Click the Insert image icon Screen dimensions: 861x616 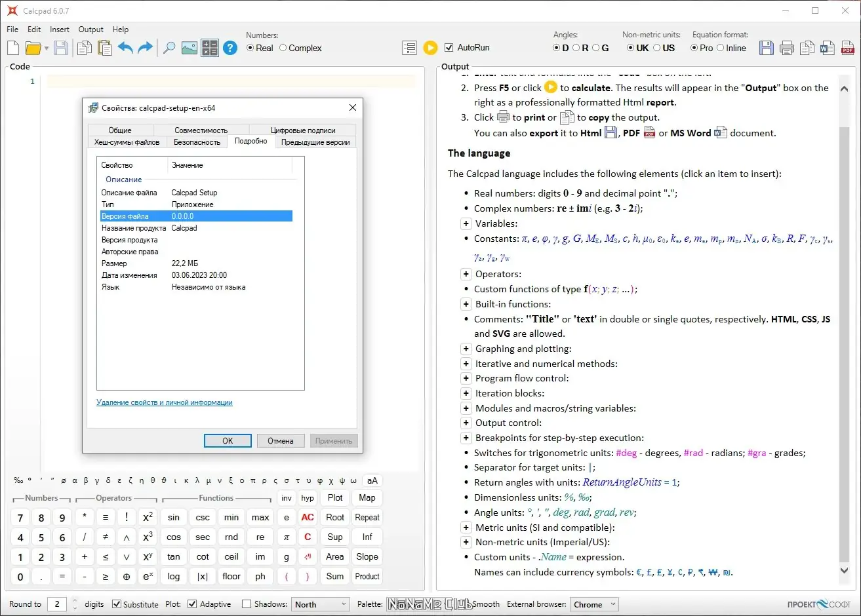(190, 48)
